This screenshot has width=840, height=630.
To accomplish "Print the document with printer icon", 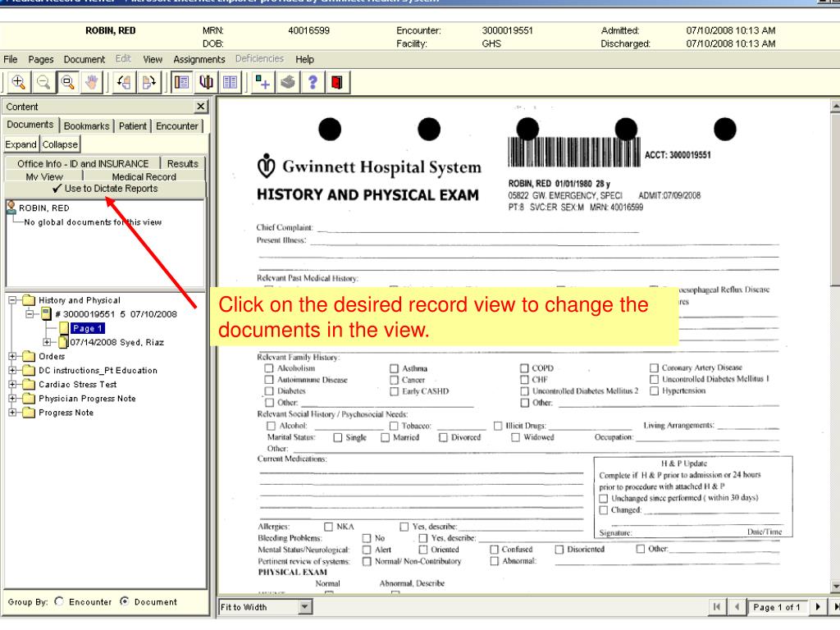I will (x=288, y=82).
